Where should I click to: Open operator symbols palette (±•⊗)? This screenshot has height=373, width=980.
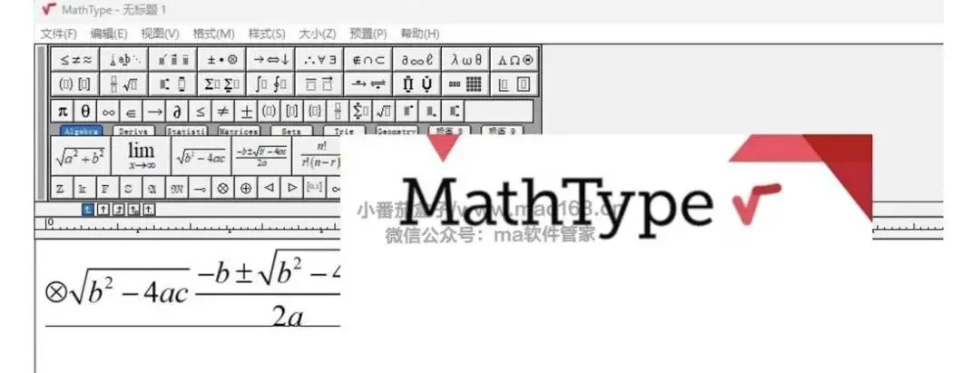222,60
